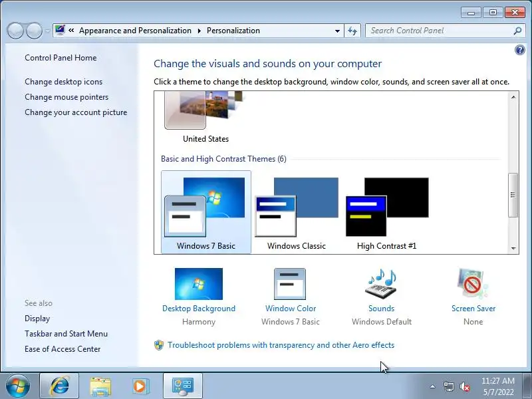Select the Windows Classic theme
This screenshot has height=399, width=532.
[x=296, y=212]
